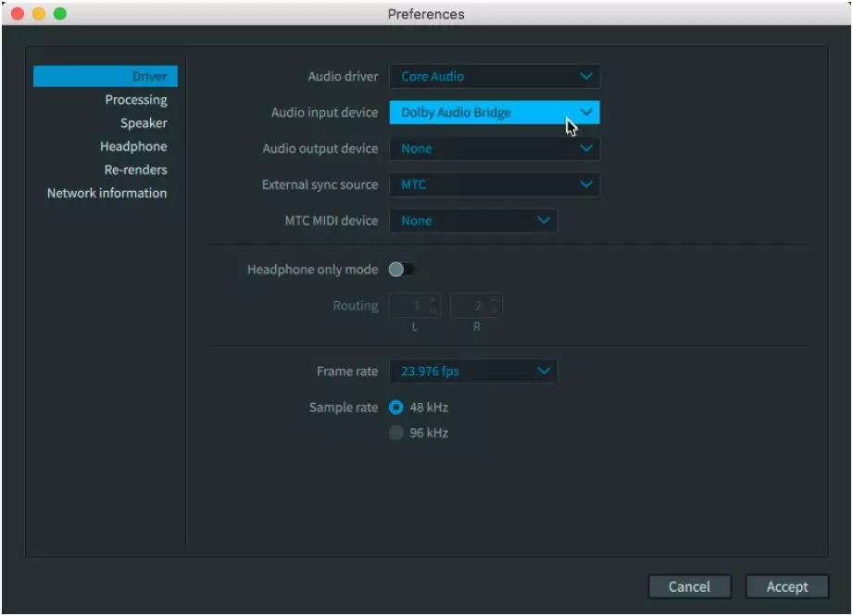
Task: Expand the Audio input device dropdown
Action: tap(494, 113)
